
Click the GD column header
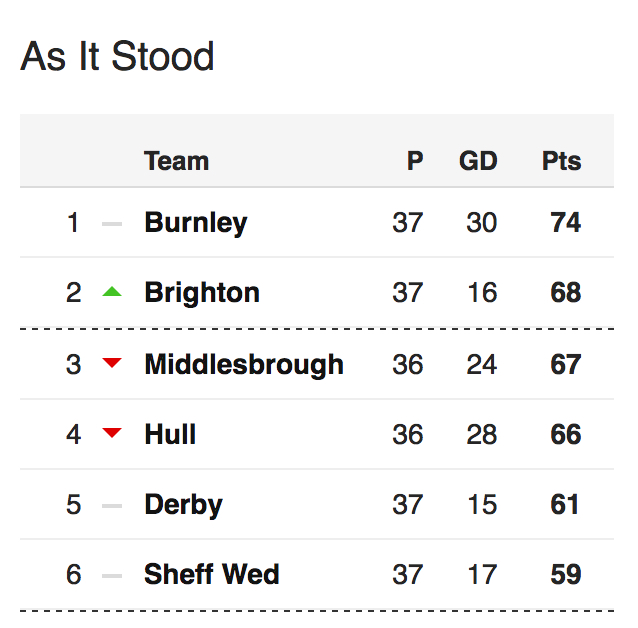pyautogui.click(x=478, y=161)
